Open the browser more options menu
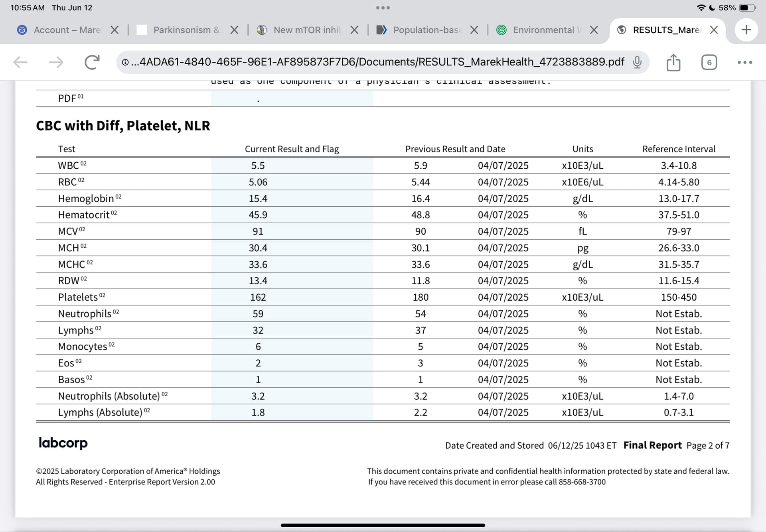Viewport: 766px width, 532px height. pyautogui.click(x=745, y=62)
